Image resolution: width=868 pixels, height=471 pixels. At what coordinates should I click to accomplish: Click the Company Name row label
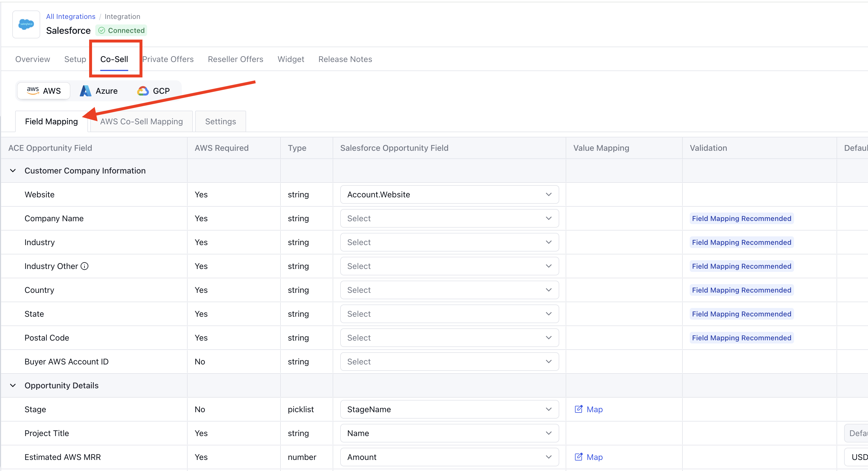(54, 219)
